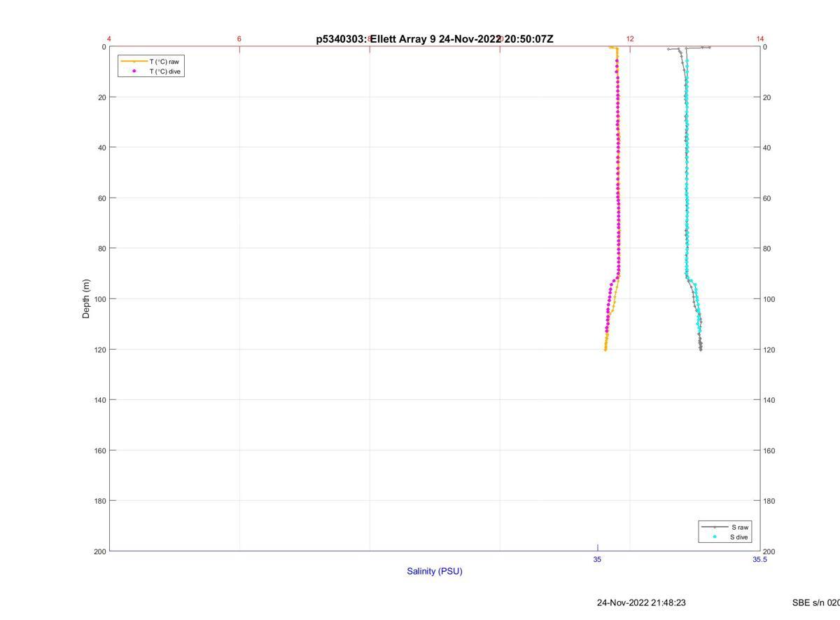Click salinity tick label 35.5
The image size is (840, 620).
(759, 559)
